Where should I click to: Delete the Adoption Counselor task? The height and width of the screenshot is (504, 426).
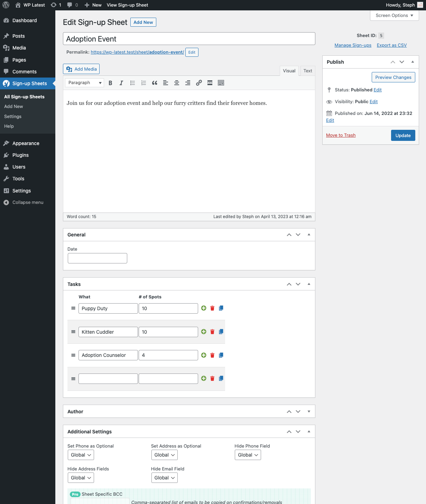(x=212, y=355)
